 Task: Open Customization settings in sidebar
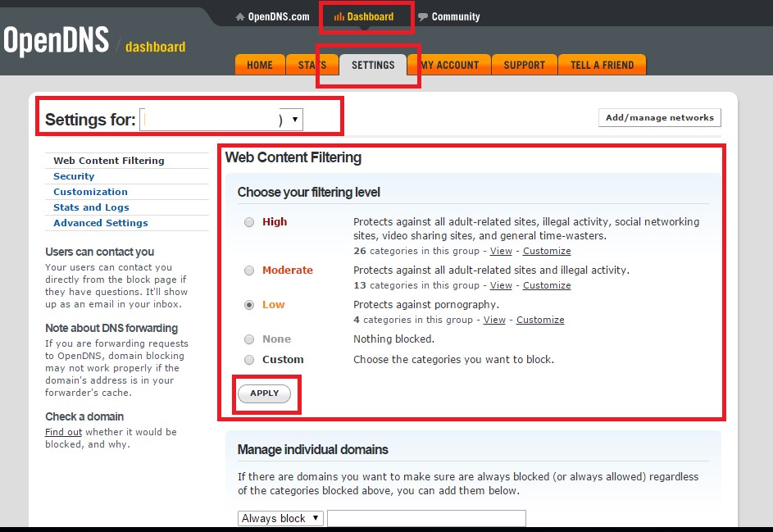[x=91, y=192]
